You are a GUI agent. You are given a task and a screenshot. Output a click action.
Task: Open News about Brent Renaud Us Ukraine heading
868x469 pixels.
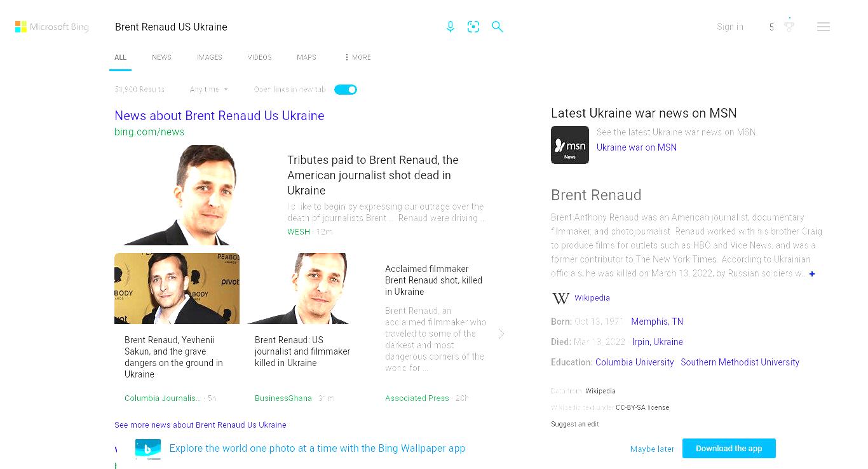[219, 116]
